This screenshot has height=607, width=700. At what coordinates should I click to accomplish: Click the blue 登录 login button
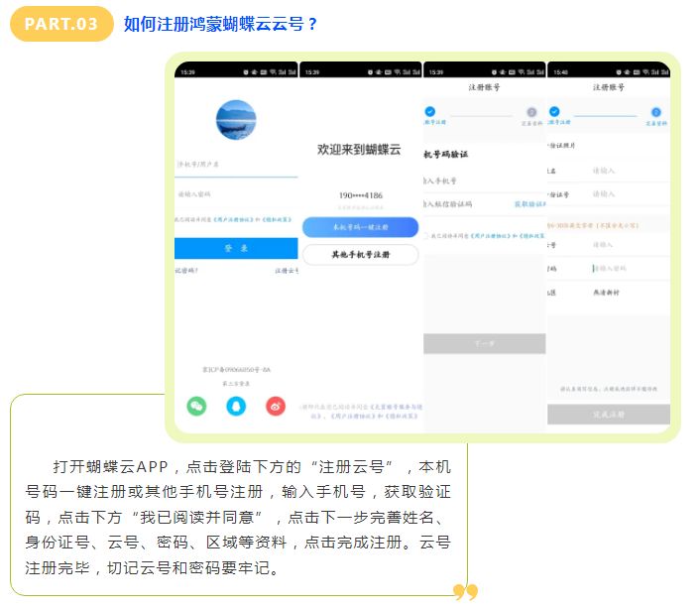point(236,248)
